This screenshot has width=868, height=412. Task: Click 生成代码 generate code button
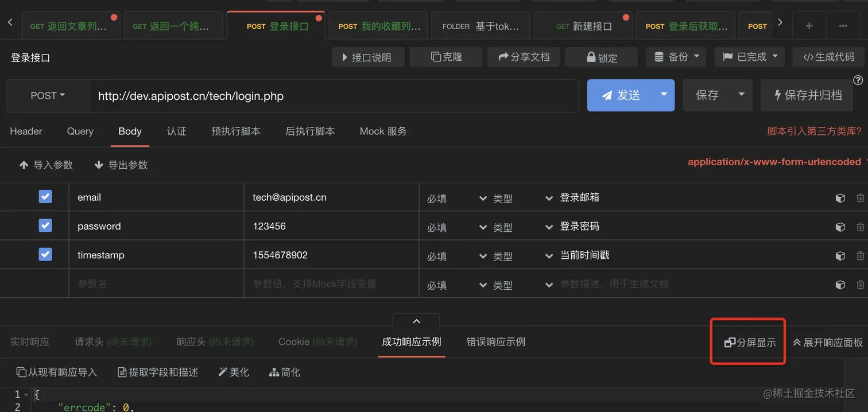tap(828, 57)
